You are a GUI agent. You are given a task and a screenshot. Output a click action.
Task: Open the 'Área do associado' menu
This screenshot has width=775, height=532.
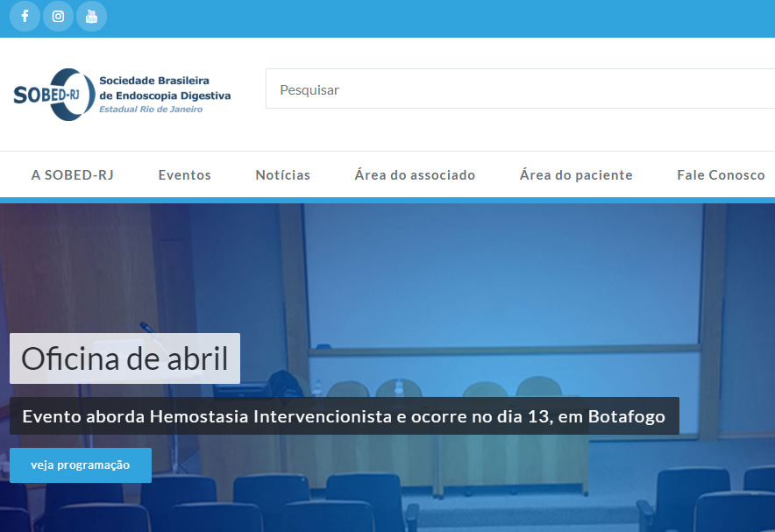coord(415,175)
